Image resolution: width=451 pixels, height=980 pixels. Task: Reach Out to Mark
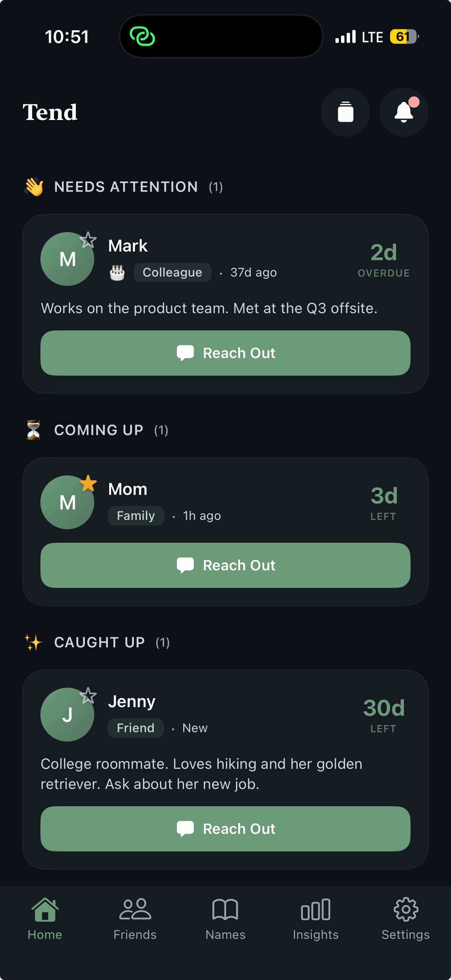[x=225, y=353]
